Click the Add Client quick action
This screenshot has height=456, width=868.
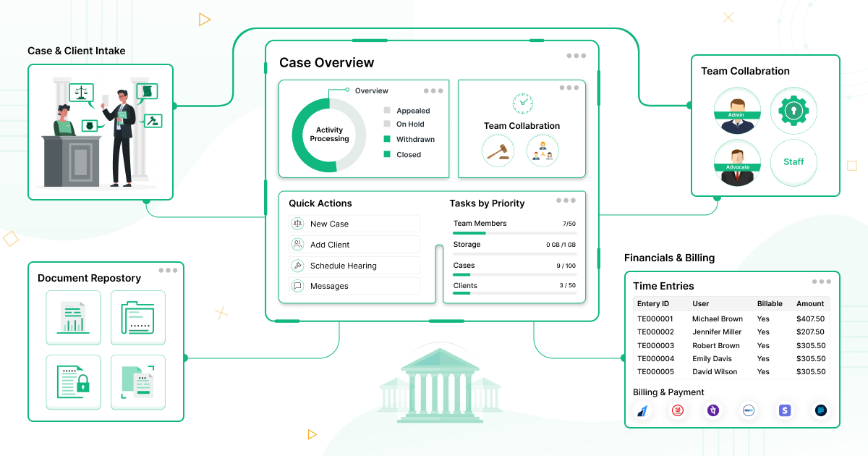[x=354, y=245]
